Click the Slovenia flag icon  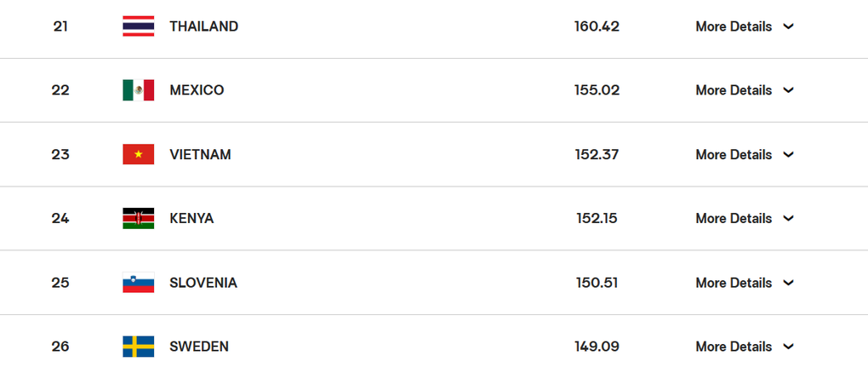click(139, 283)
